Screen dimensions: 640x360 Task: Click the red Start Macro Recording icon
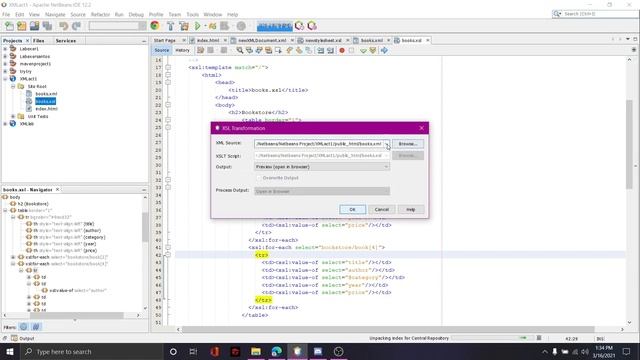click(x=342, y=50)
